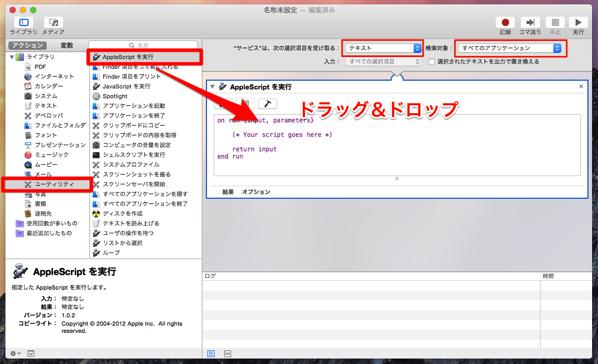The width and height of the screenshot is (598, 364).
Task: Switch to the 変数 tab
Action: tap(67, 45)
